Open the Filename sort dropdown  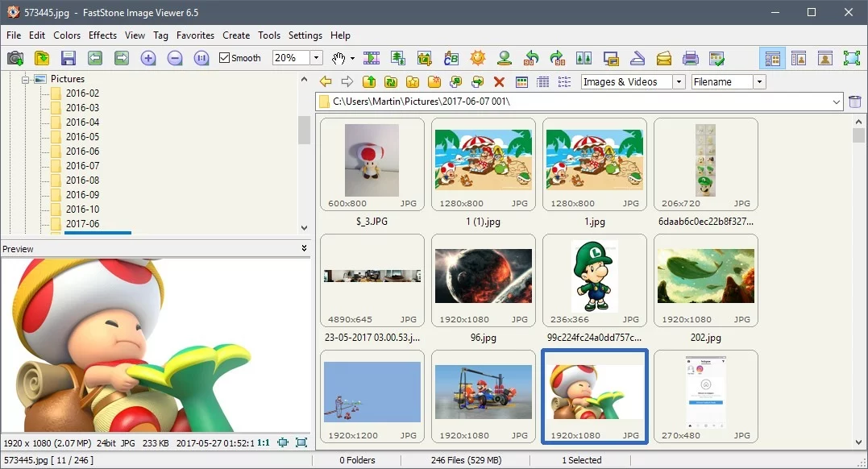(x=759, y=82)
